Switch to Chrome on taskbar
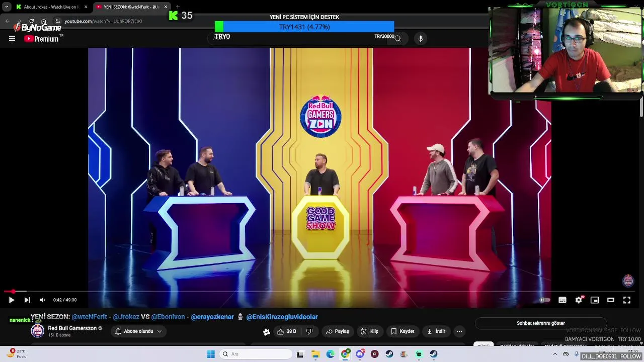 tap(345, 354)
